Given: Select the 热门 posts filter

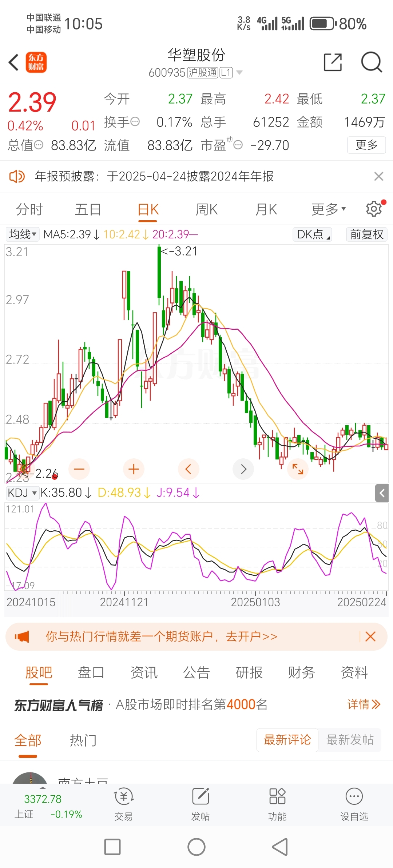Looking at the screenshot, I should click(83, 740).
